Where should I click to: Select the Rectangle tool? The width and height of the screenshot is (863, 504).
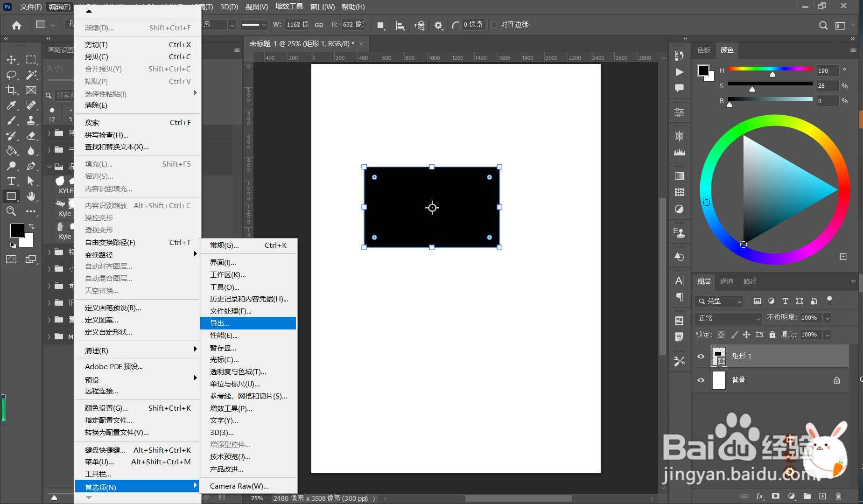pyautogui.click(x=11, y=196)
